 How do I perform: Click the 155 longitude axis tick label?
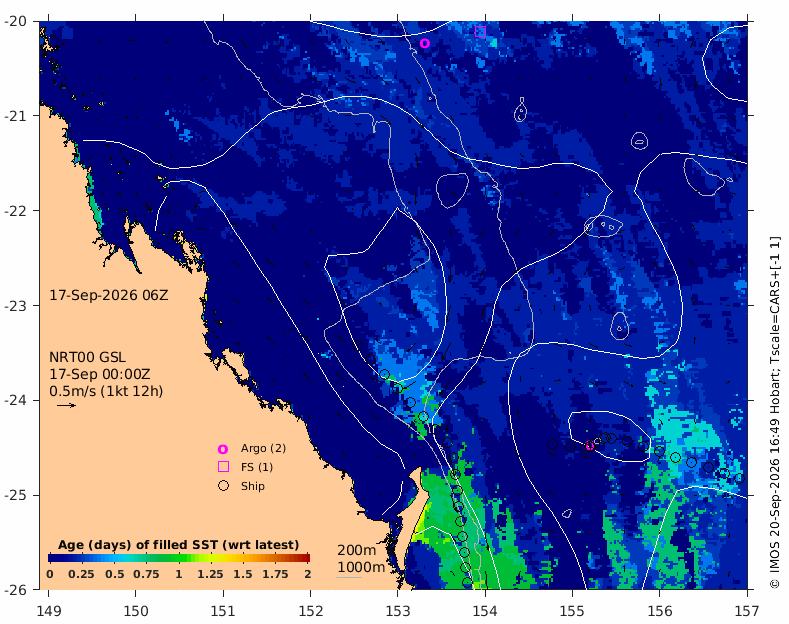572,611
